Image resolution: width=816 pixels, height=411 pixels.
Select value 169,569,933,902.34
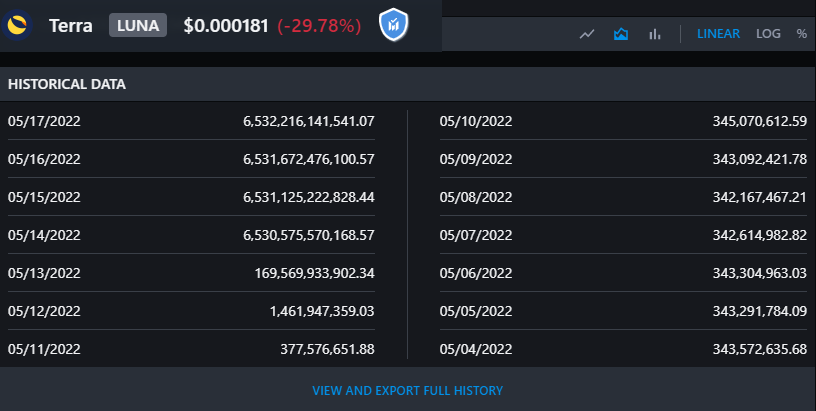(x=314, y=273)
